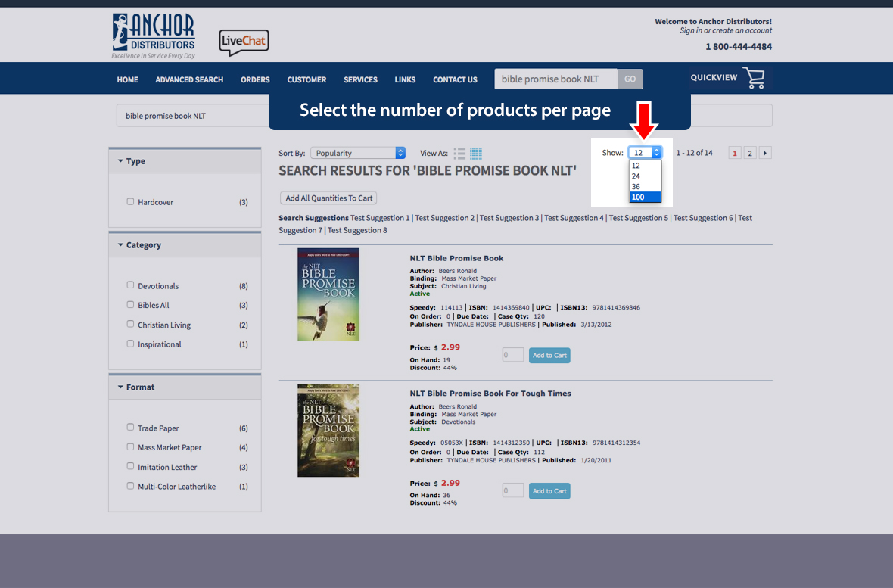The image size is (893, 588).
Task: Open Test Suggestion 1 link
Action: (x=380, y=218)
